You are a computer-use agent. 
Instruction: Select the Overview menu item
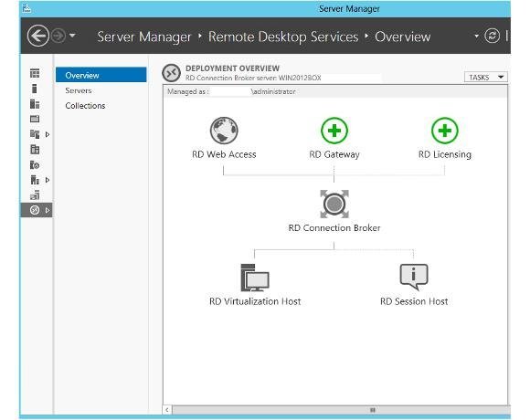pos(101,75)
